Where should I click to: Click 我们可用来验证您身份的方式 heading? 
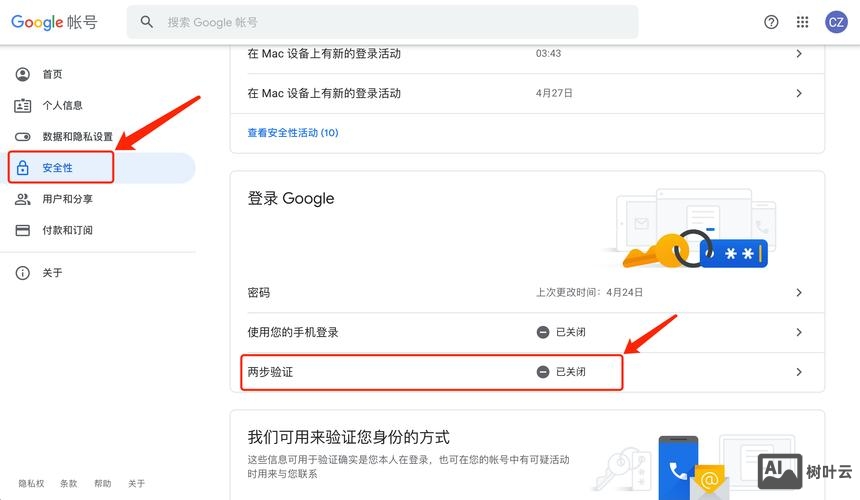pyautogui.click(x=348, y=437)
